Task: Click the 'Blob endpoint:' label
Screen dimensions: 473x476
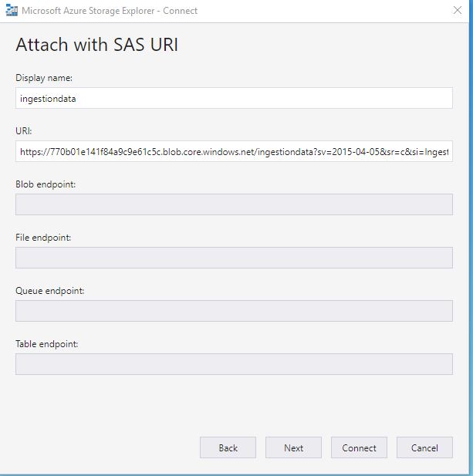Action: pos(46,184)
